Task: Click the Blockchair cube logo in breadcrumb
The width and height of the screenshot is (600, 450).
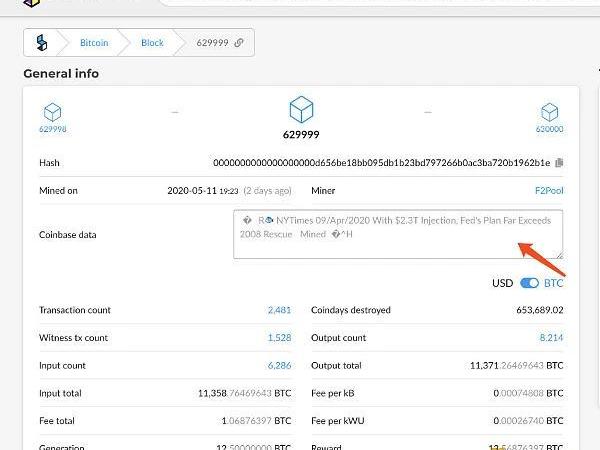Action: pos(42,43)
